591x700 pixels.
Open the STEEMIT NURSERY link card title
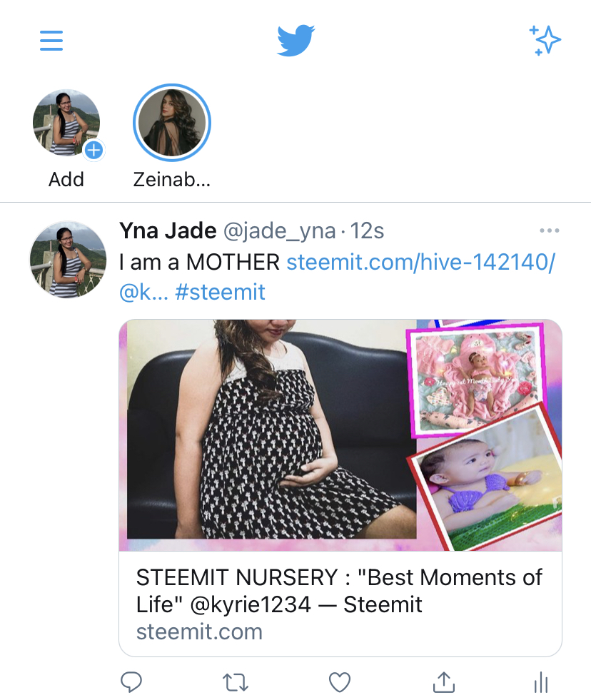pyautogui.click(x=339, y=591)
